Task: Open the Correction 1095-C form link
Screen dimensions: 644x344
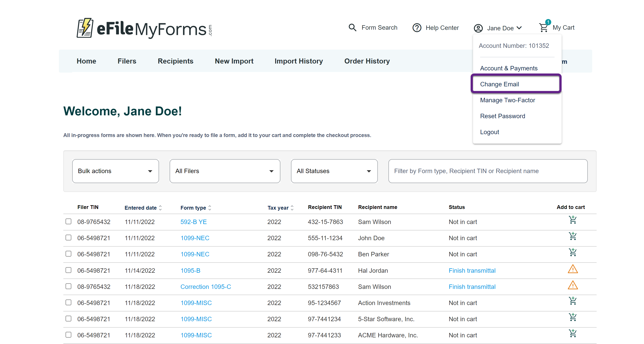Action: [206, 287]
